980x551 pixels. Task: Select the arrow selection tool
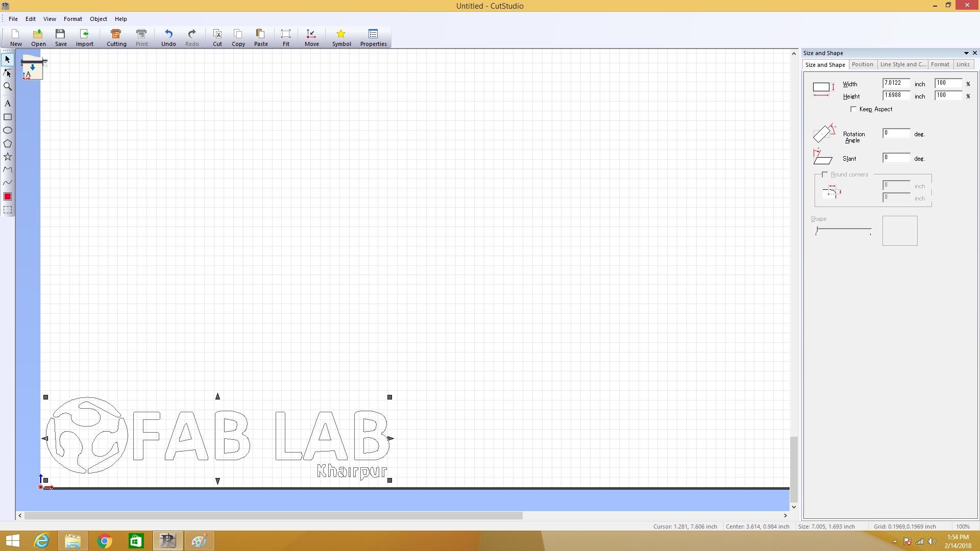point(8,60)
